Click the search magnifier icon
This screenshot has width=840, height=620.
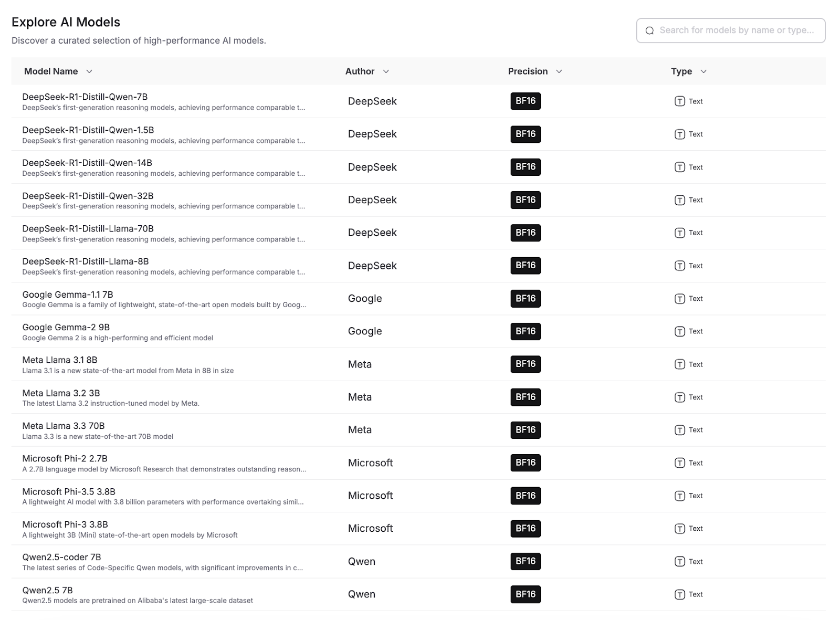[649, 30]
